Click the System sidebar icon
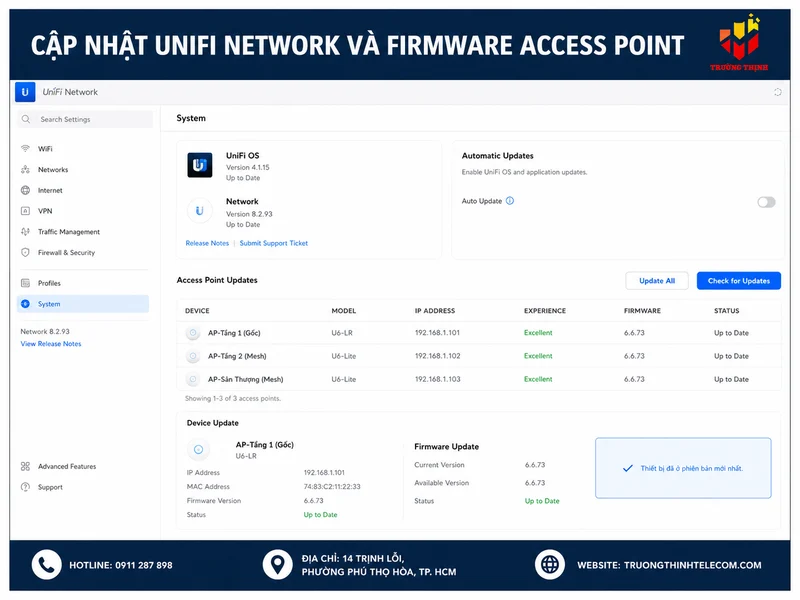Viewport: 800px width, 600px height. tap(25, 304)
